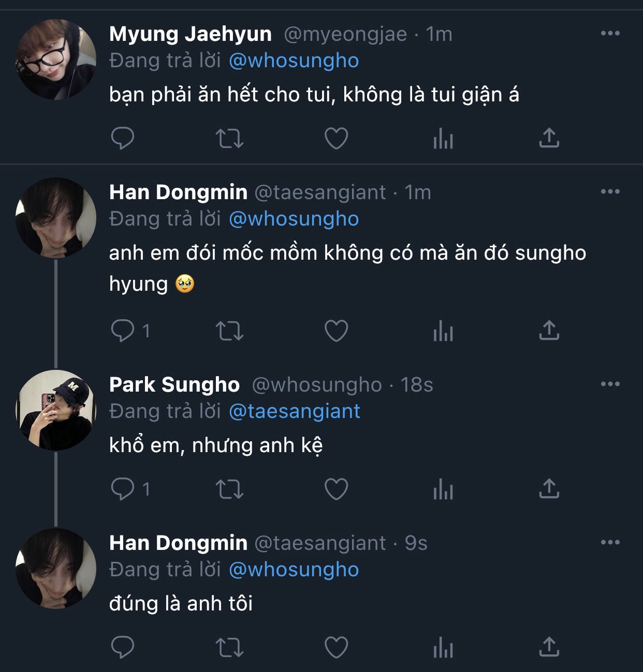Image resolution: width=643 pixels, height=672 pixels.
Task: Reply to Myung Jaehyun's tweet
Action: tap(123, 138)
